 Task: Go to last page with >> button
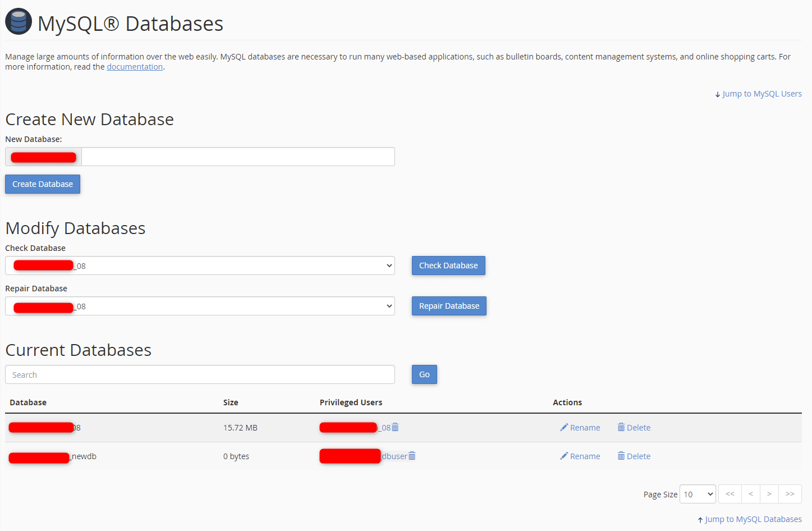pyautogui.click(x=790, y=494)
